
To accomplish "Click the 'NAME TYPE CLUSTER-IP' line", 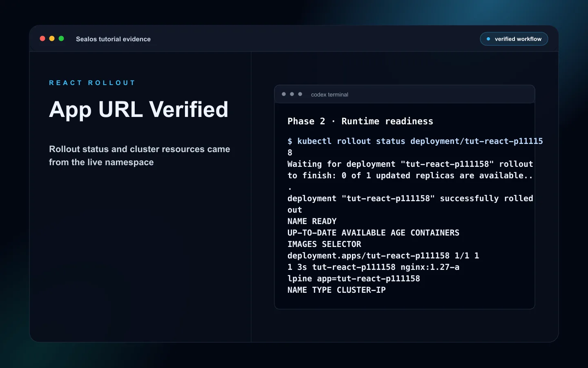I will 336,290.
